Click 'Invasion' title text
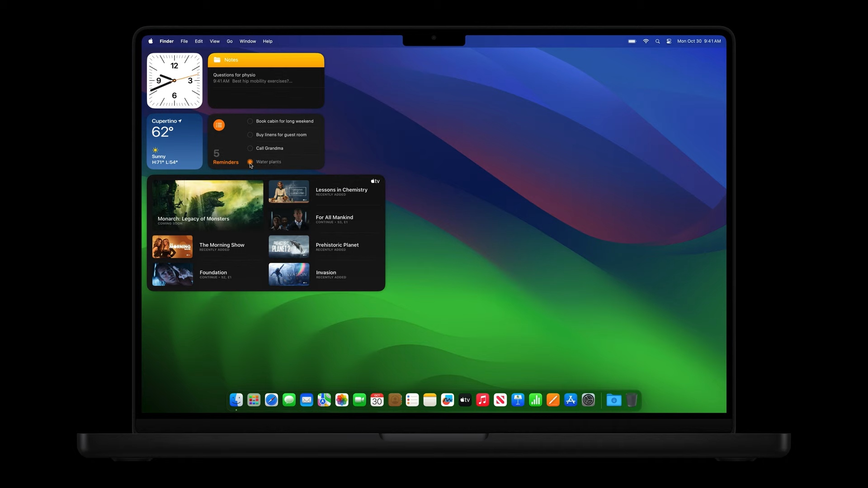868x488 pixels. pyautogui.click(x=326, y=272)
